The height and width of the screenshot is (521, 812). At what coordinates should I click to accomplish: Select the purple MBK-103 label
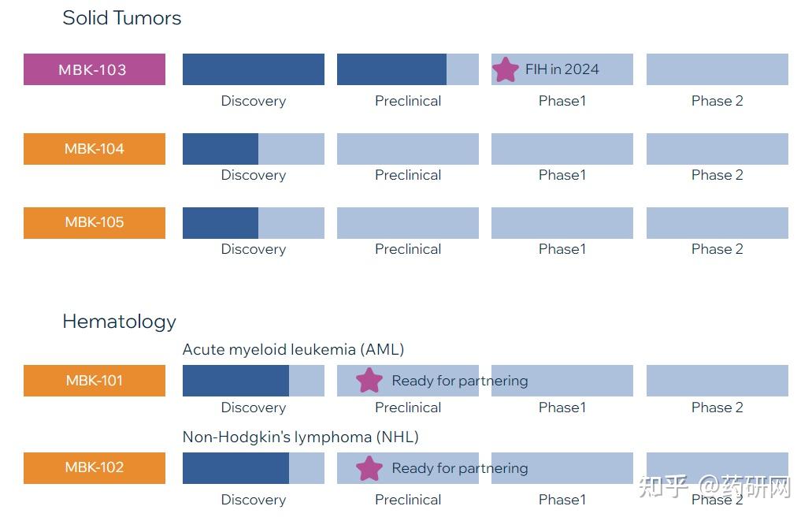click(95, 69)
